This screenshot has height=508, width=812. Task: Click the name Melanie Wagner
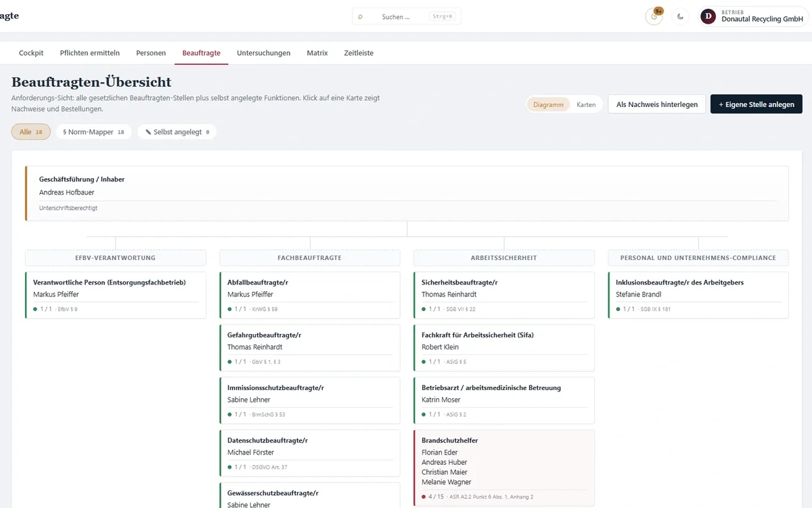point(447,482)
